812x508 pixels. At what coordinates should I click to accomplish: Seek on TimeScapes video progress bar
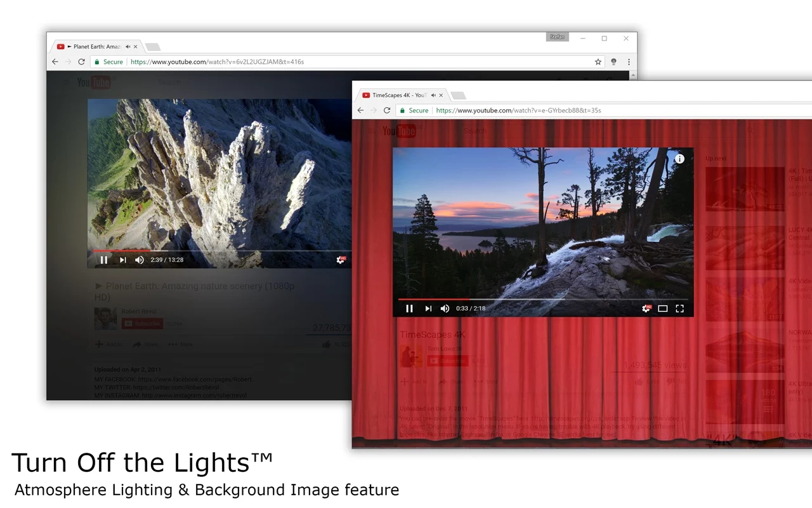(x=543, y=299)
